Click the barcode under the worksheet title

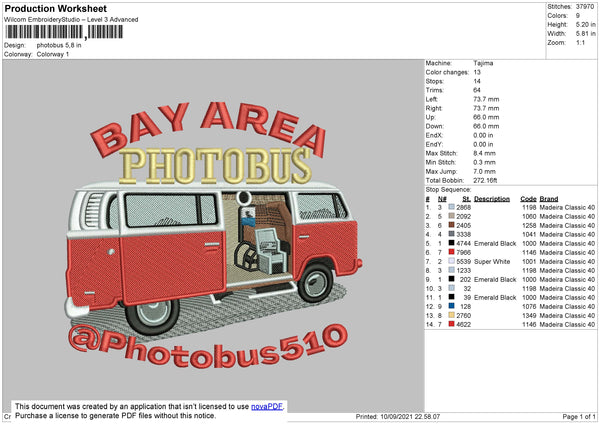click(64, 32)
